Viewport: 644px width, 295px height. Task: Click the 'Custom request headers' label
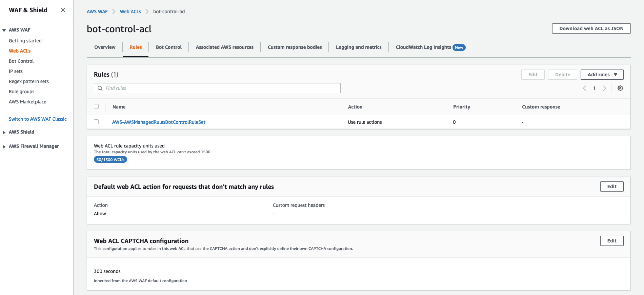point(299,205)
